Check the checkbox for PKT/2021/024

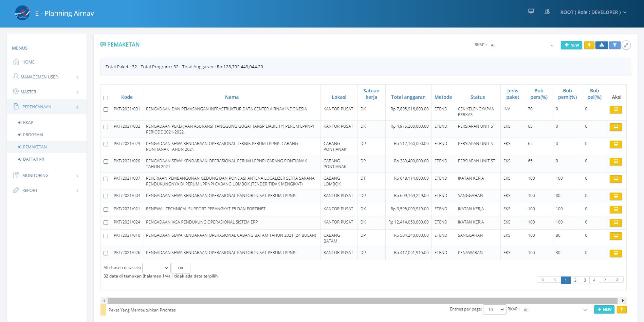106,222
